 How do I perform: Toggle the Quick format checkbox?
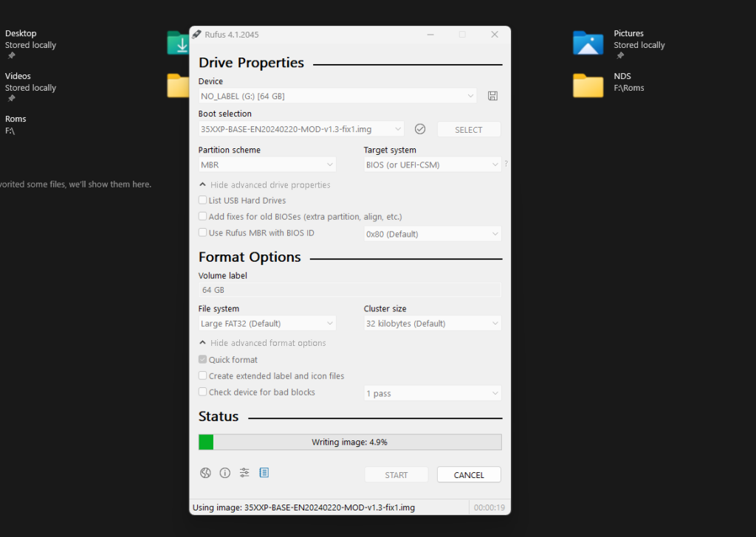(x=202, y=359)
